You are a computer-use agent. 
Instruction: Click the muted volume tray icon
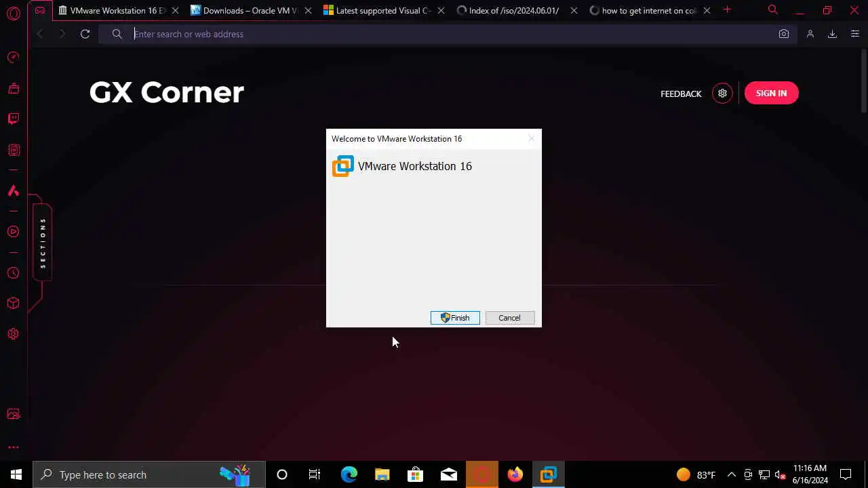[x=781, y=474]
